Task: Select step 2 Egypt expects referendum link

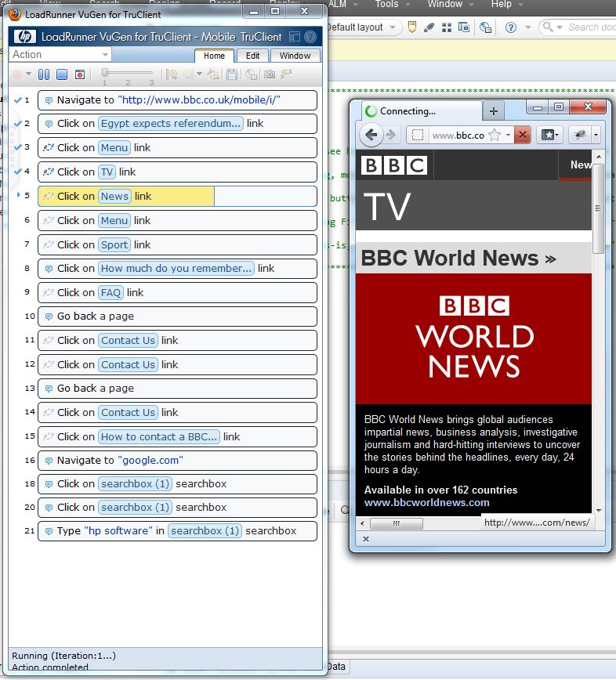Action: (x=177, y=124)
